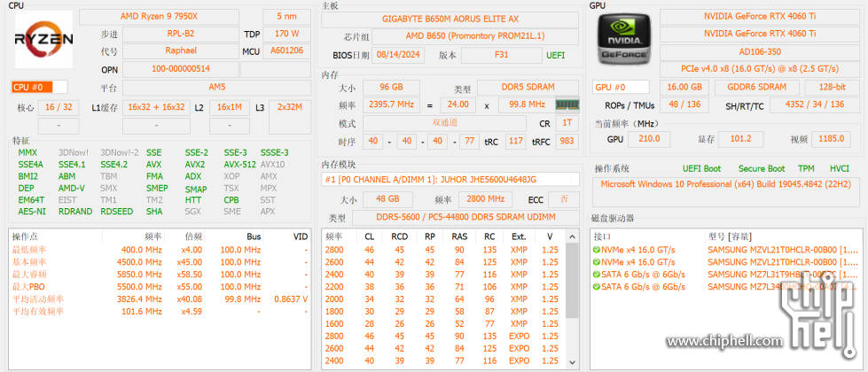868x372 pixels.
Task: Select the 平均活动频率 row
Action: click(x=160, y=299)
